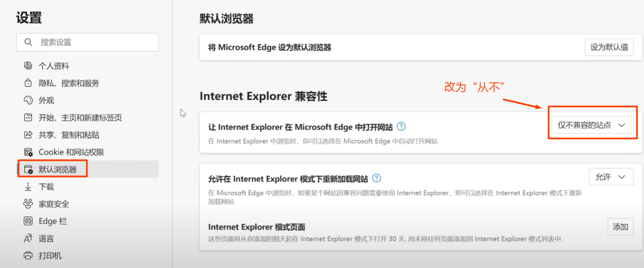This screenshot has width=644, height=268.
Task: Click the 设为默认值 button
Action: 609,47
